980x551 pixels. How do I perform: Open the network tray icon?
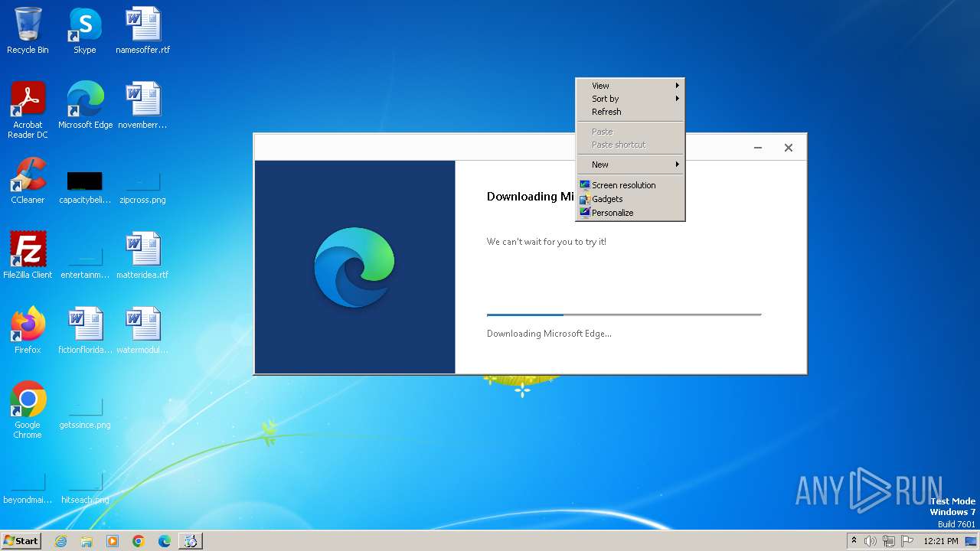[x=889, y=541]
